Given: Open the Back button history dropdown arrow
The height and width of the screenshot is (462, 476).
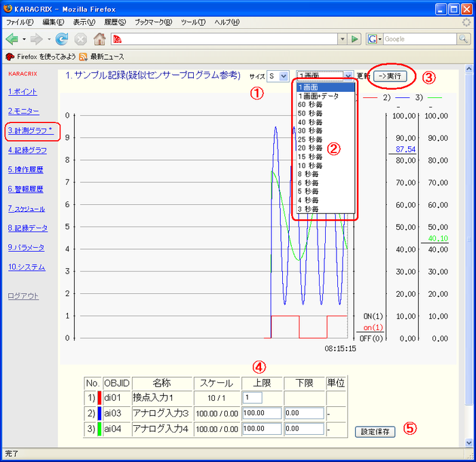Looking at the screenshot, I should click(24, 39).
